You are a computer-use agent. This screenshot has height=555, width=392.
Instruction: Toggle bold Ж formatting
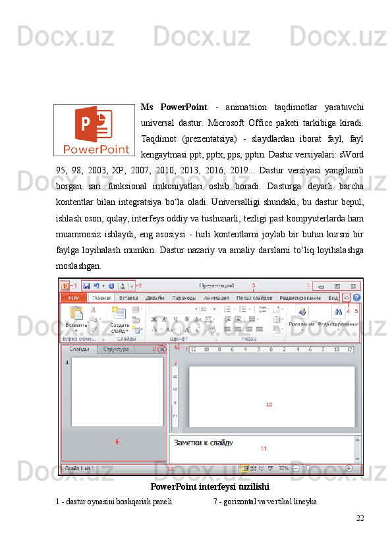[x=154, y=319]
